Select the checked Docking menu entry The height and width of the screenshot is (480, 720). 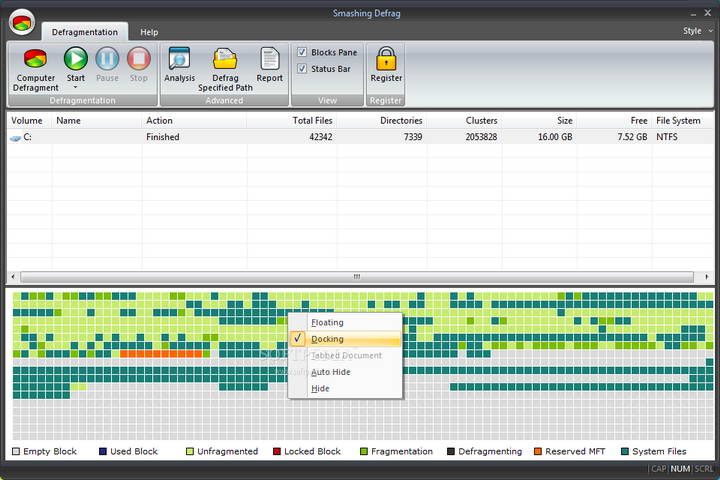point(346,339)
